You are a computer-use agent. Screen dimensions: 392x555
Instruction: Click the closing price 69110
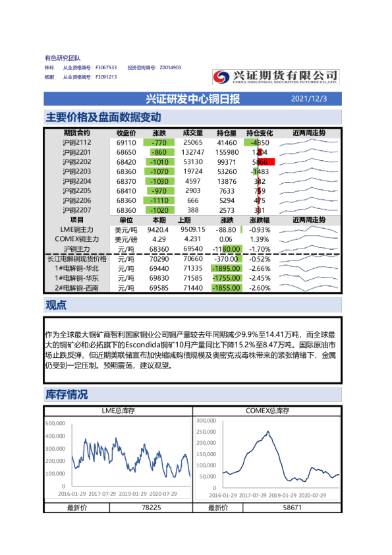126,142
